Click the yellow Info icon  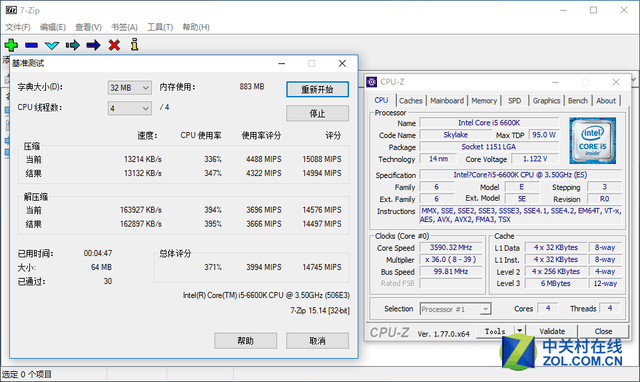(x=135, y=44)
